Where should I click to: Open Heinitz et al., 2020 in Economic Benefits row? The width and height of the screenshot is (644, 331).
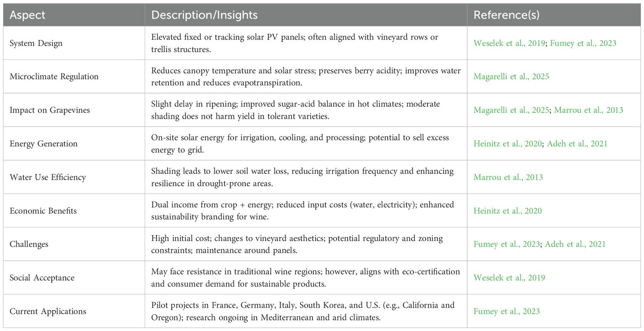point(508,211)
